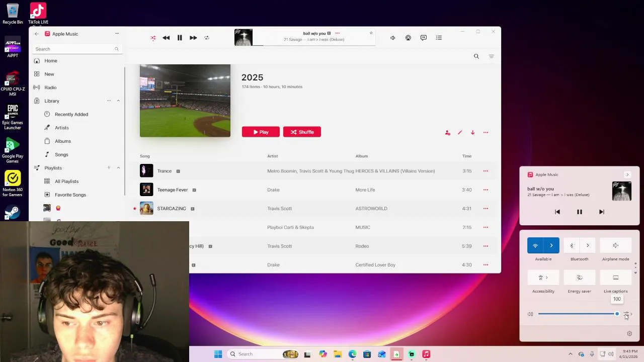Toggle shuffle in the playback bar

pyautogui.click(x=153, y=38)
